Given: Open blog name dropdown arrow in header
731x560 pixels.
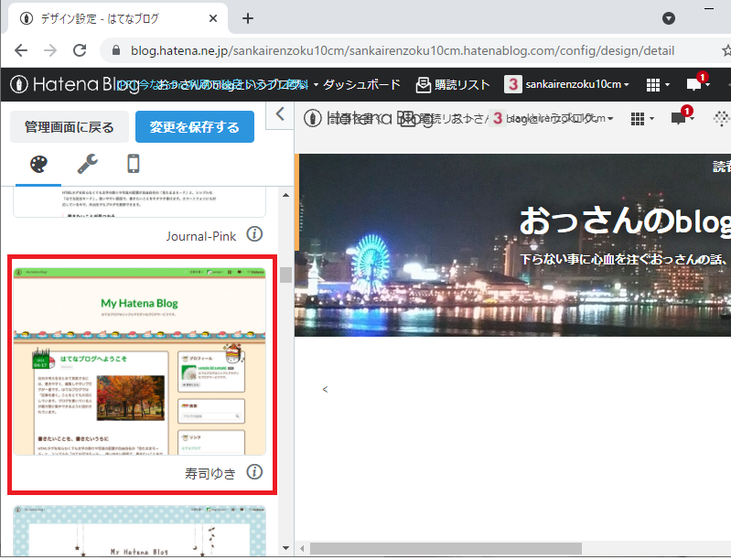Looking at the screenshot, I should click(x=316, y=85).
